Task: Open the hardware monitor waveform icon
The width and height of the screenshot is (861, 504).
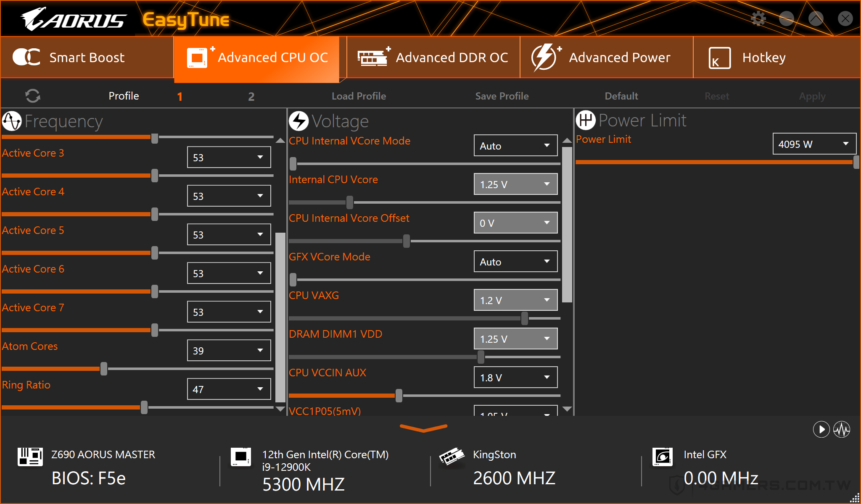Action: pos(842,429)
